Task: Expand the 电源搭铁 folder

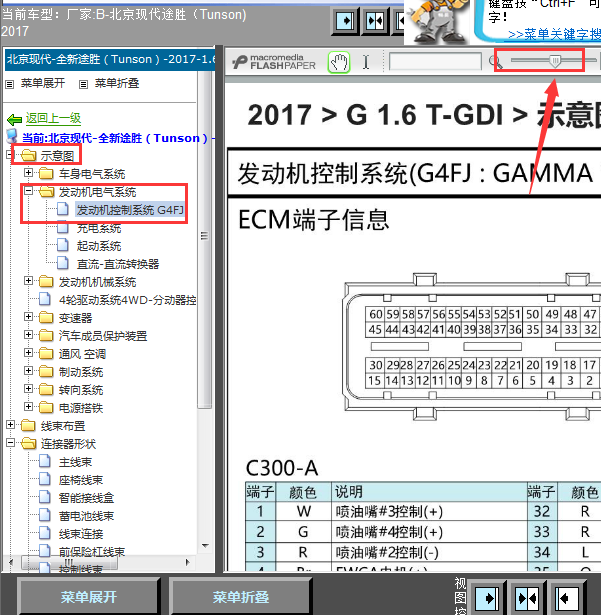Action: click(x=28, y=407)
